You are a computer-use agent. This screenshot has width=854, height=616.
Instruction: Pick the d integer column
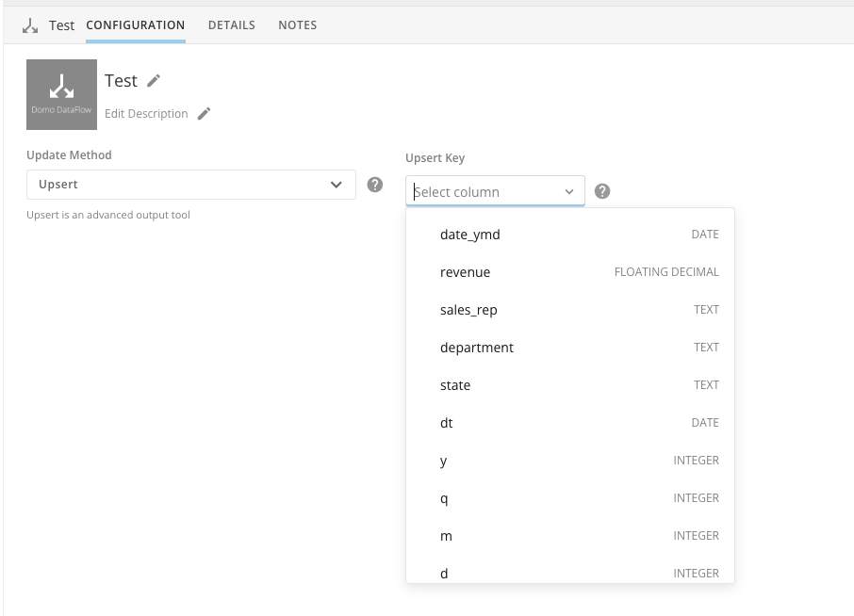click(x=570, y=569)
